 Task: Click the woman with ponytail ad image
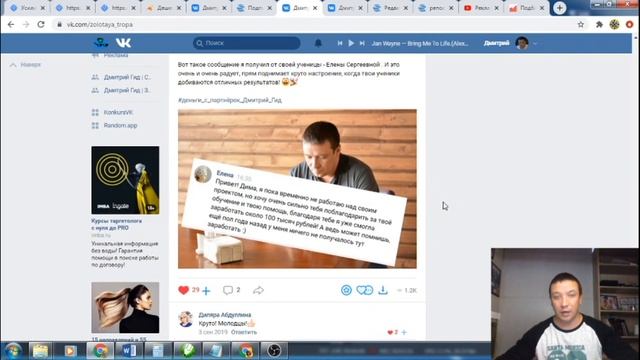(x=125, y=307)
